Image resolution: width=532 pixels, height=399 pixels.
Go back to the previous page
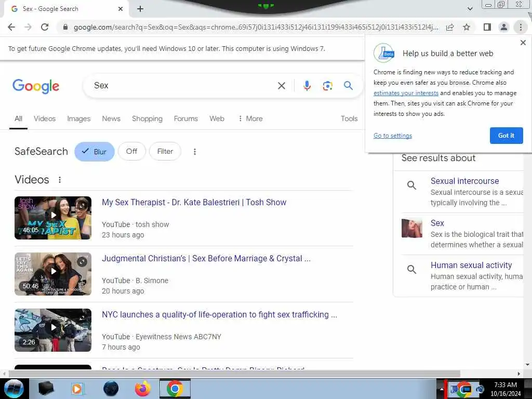pos(11,27)
